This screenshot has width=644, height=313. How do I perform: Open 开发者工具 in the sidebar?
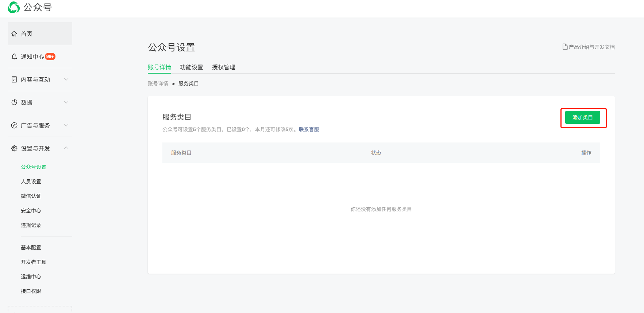34,262
